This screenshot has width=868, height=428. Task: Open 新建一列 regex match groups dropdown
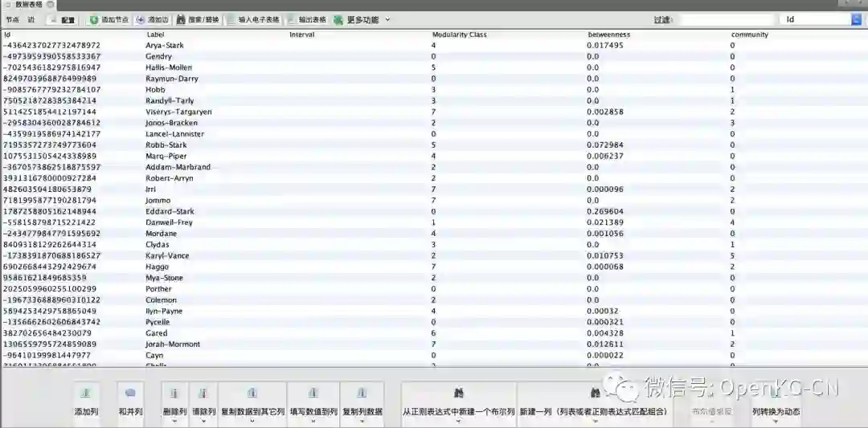tap(594, 404)
